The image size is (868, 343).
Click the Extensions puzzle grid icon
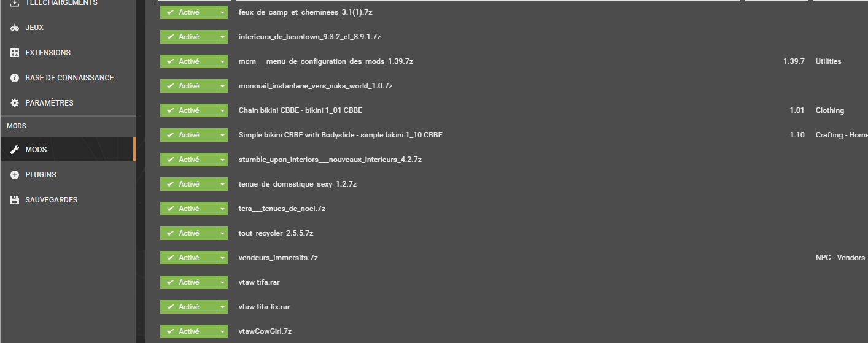tap(15, 53)
